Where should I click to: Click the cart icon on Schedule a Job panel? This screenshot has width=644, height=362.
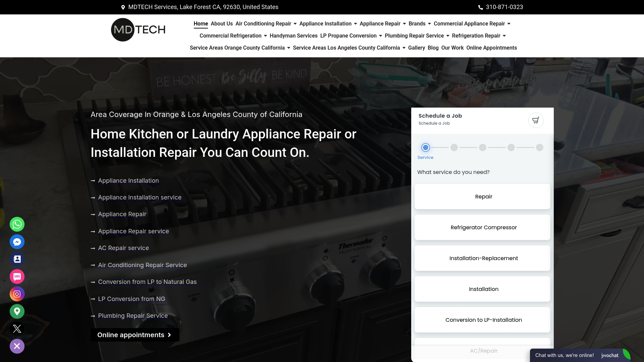[536, 120]
